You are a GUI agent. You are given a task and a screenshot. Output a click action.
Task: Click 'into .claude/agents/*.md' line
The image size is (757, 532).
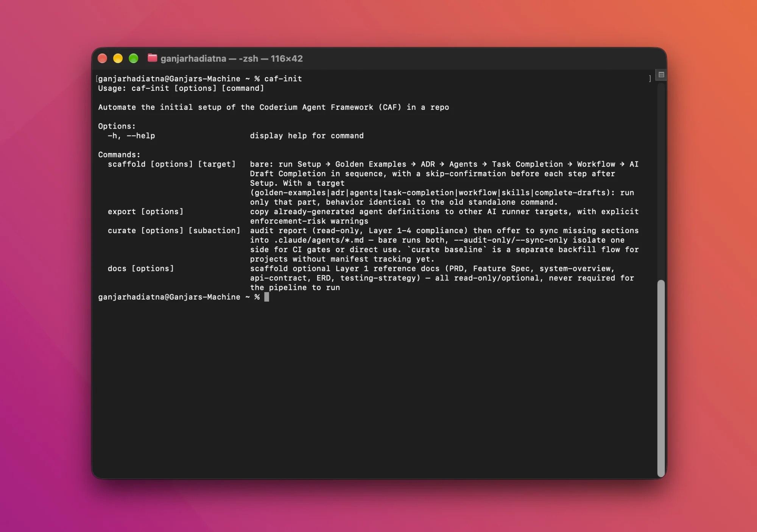click(437, 240)
